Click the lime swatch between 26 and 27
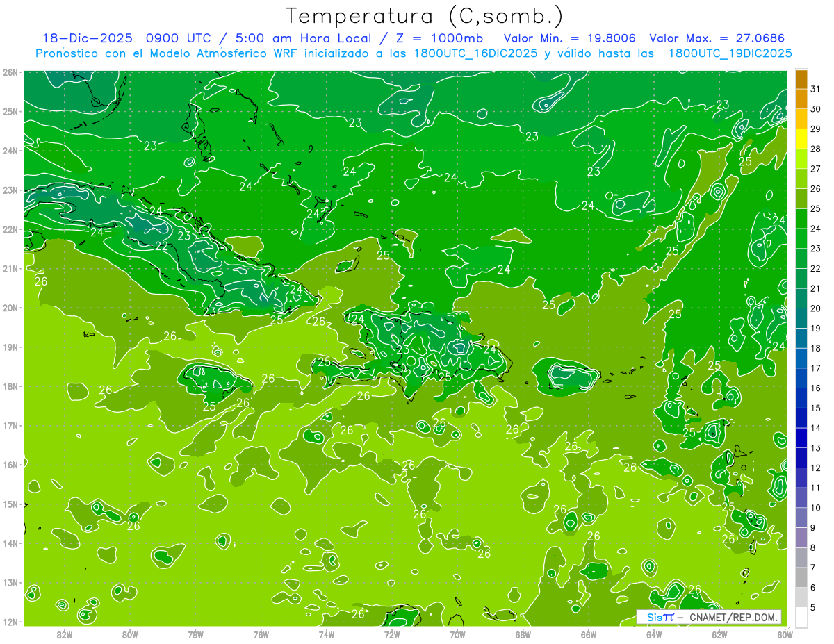Screen dimensions: 834x644 coord(801,179)
